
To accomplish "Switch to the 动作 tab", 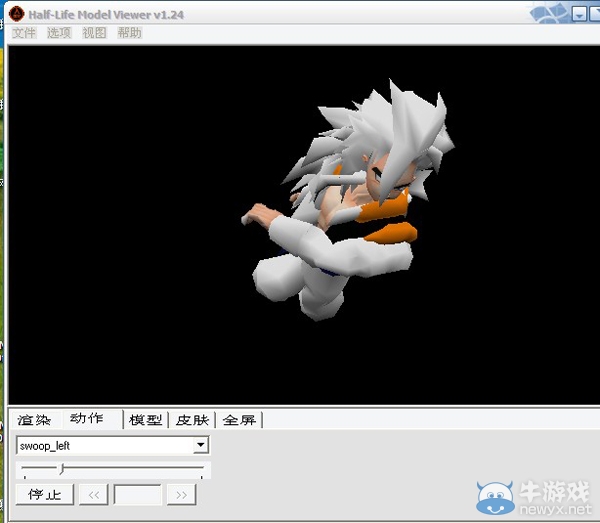I will [x=86, y=419].
